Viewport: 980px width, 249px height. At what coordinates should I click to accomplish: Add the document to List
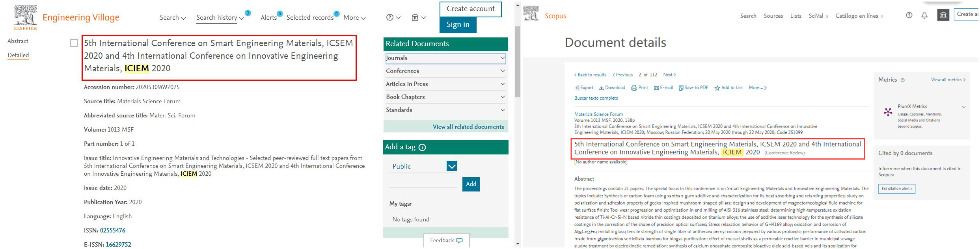pos(728,88)
